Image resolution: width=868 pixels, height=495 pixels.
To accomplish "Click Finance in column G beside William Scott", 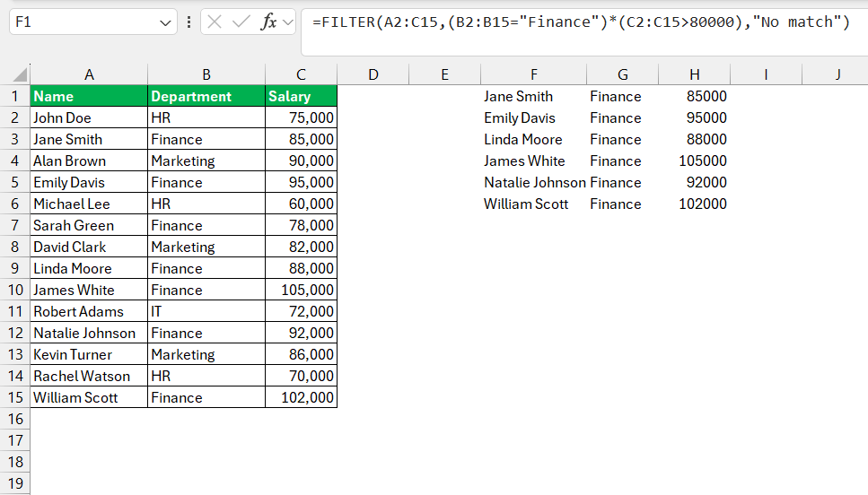I will (623, 204).
